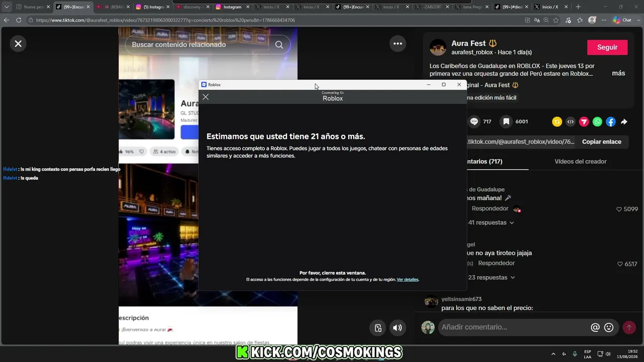Image resolution: width=644 pixels, height=362 pixels.
Task: Click the share arrow icon
Action: (624, 122)
